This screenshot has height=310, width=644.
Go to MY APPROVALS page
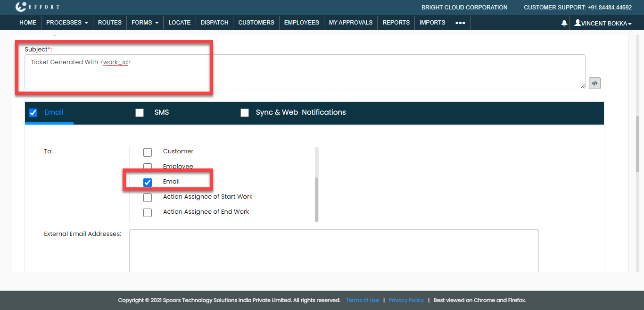350,23
